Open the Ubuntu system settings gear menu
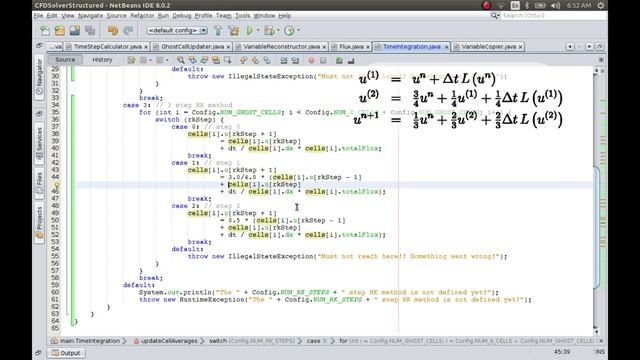Image resolution: width=640 pixels, height=360 pixels. [601, 5]
